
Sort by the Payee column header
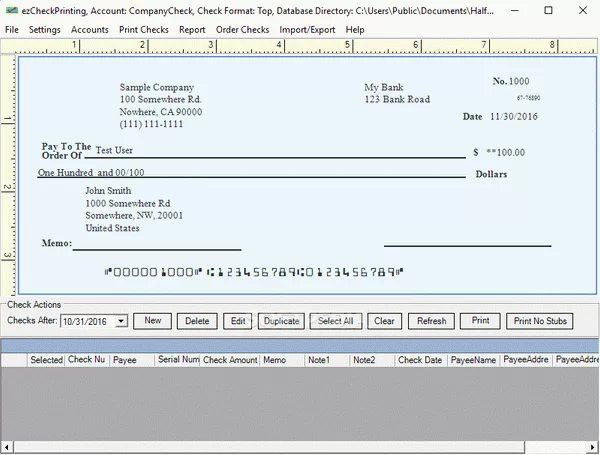(x=132, y=360)
